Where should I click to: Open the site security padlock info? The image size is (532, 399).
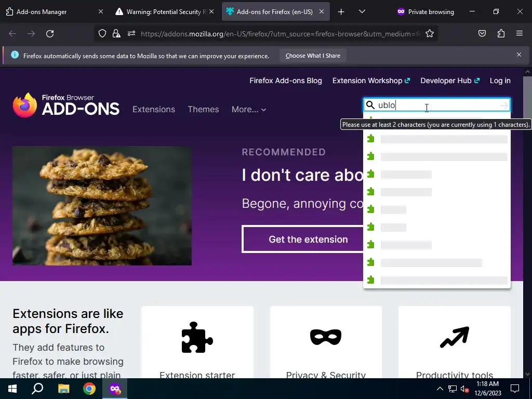(116, 34)
